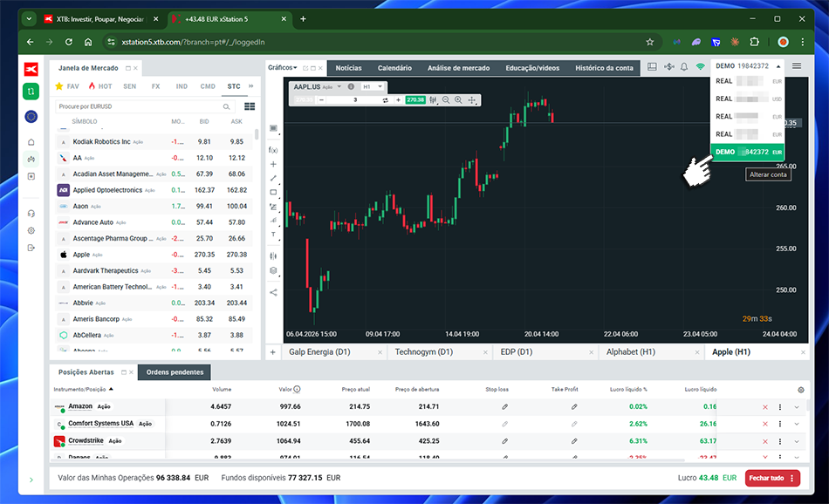Click the chart type candlestick icon
This screenshot has width=829, height=504.
[x=433, y=100]
